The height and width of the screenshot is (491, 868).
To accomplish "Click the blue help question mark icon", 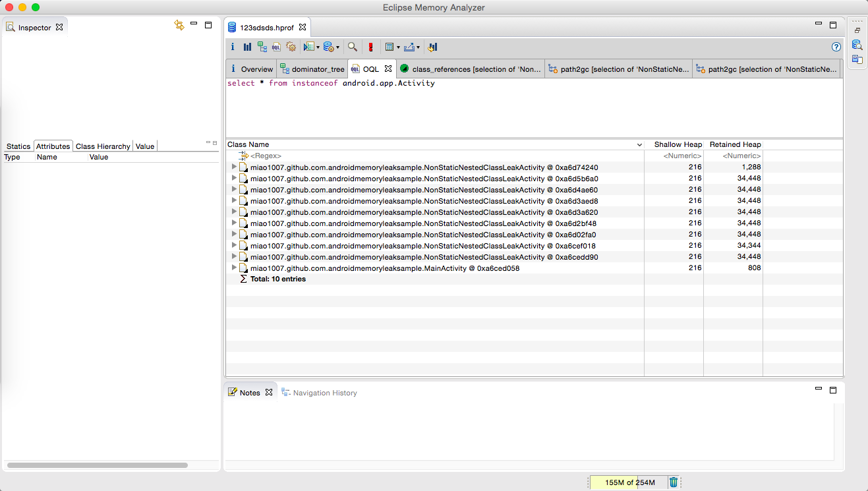I will [x=836, y=47].
